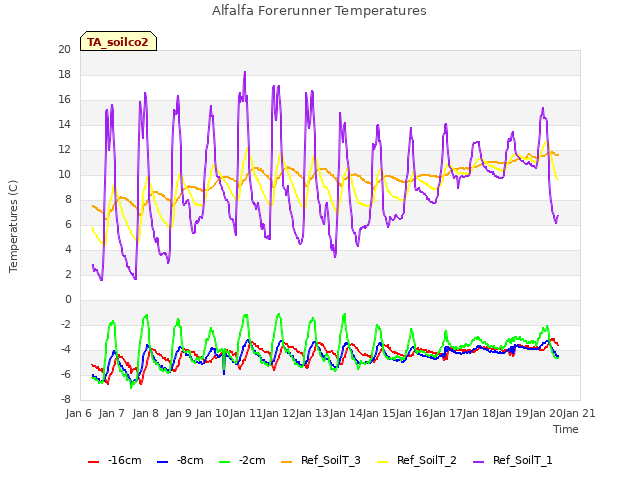
Task: Click the -2 y-axis tick label
Action: tap(66, 324)
